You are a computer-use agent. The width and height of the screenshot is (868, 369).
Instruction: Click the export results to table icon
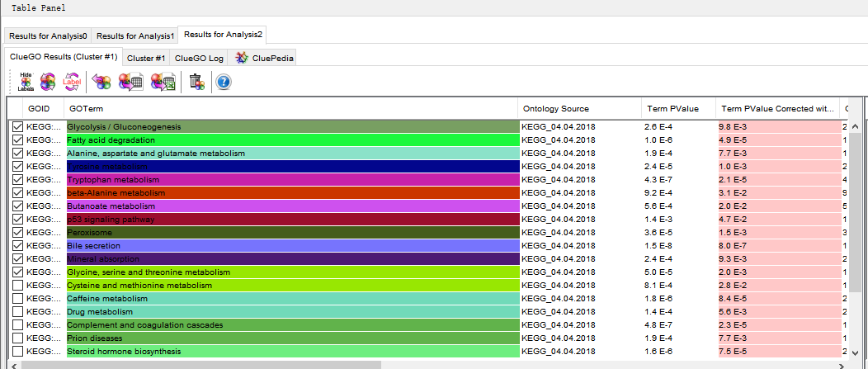pyautogui.click(x=130, y=82)
